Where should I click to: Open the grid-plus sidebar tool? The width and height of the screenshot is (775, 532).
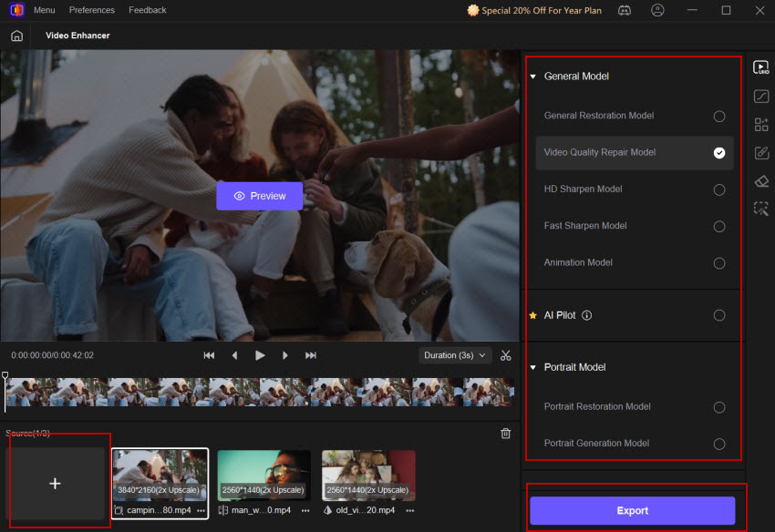click(x=761, y=125)
